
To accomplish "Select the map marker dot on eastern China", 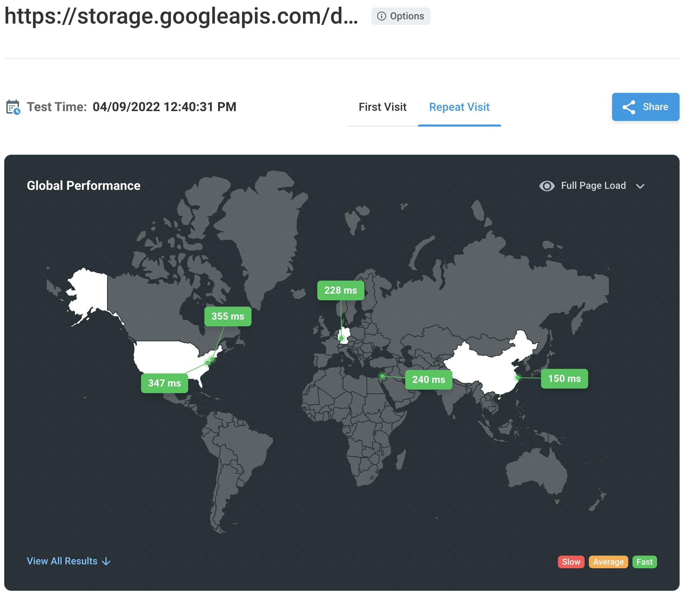I will [517, 377].
